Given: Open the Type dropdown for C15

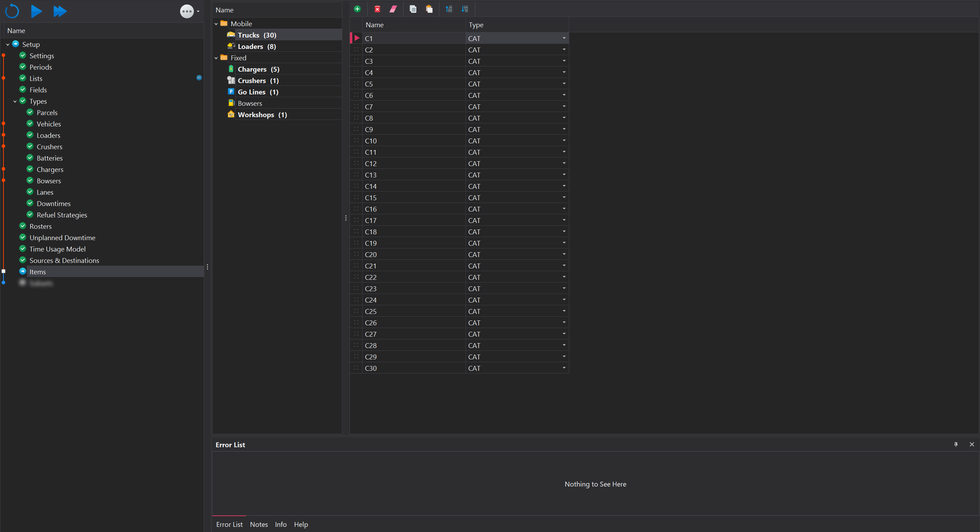Looking at the screenshot, I should click(564, 197).
